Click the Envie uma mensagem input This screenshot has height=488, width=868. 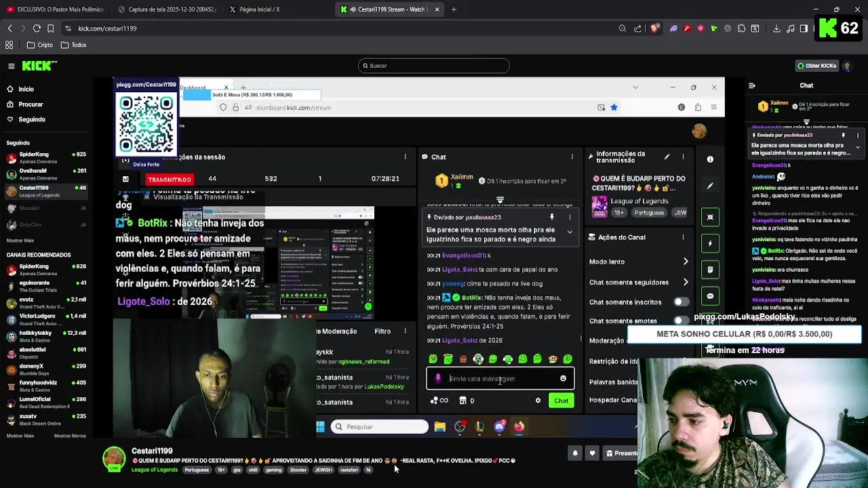click(x=500, y=379)
